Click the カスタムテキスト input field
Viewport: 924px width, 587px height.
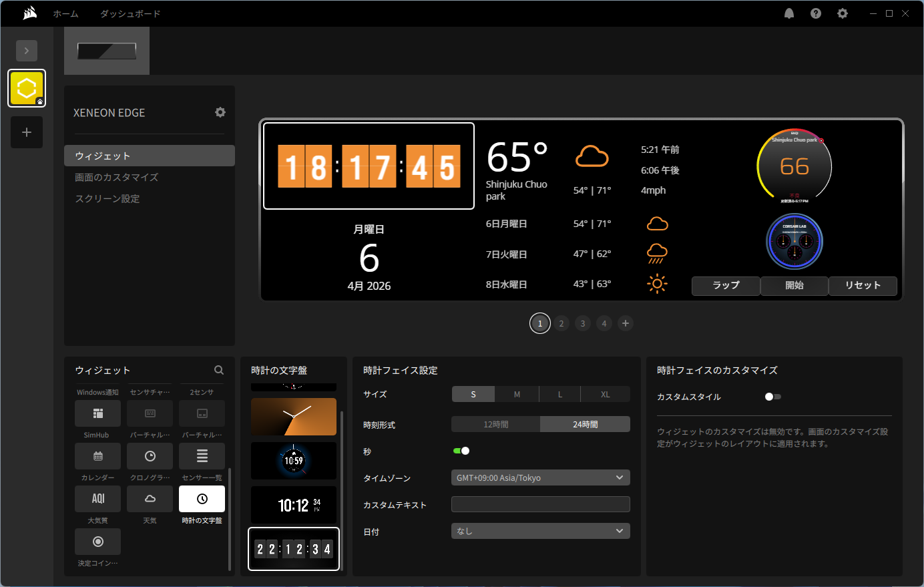[x=540, y=504]
